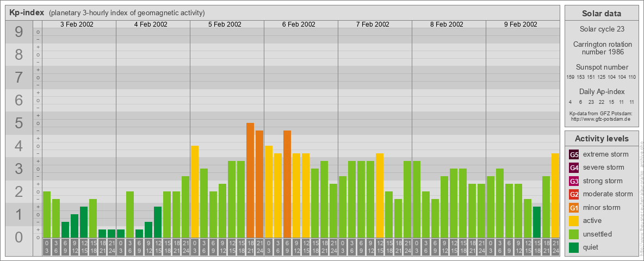
Task: Click sunspot value 110
Action: [632, 77]
